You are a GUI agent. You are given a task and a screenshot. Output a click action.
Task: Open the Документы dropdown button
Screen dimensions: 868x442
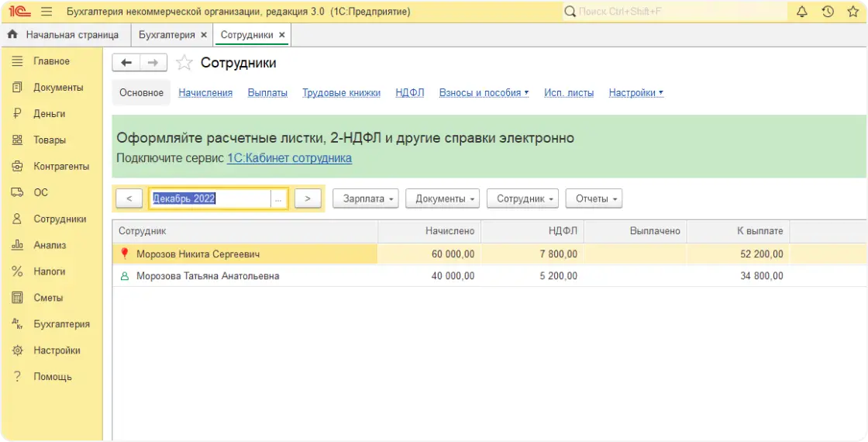click(x=443, y=199)
